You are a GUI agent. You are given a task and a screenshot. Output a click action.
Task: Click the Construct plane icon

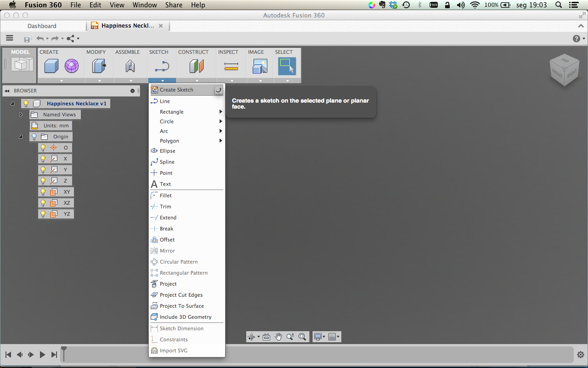197,66
